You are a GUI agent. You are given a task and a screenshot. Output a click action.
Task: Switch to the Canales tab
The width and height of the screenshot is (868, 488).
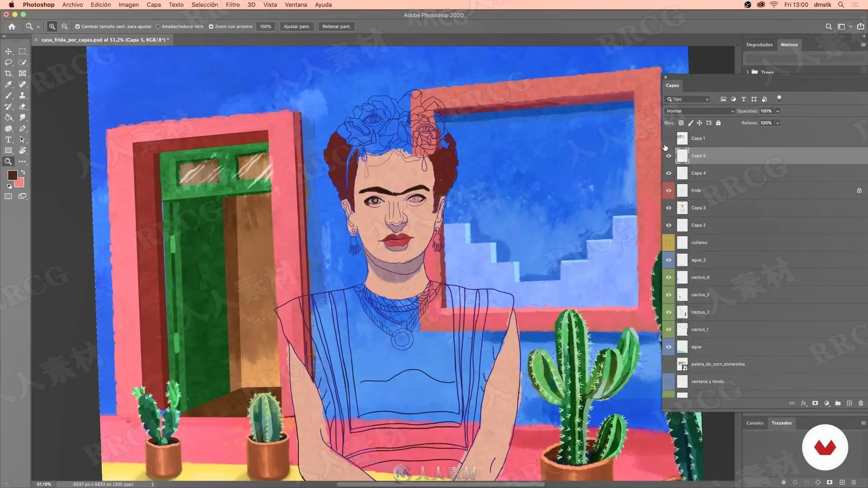(755, 423)
